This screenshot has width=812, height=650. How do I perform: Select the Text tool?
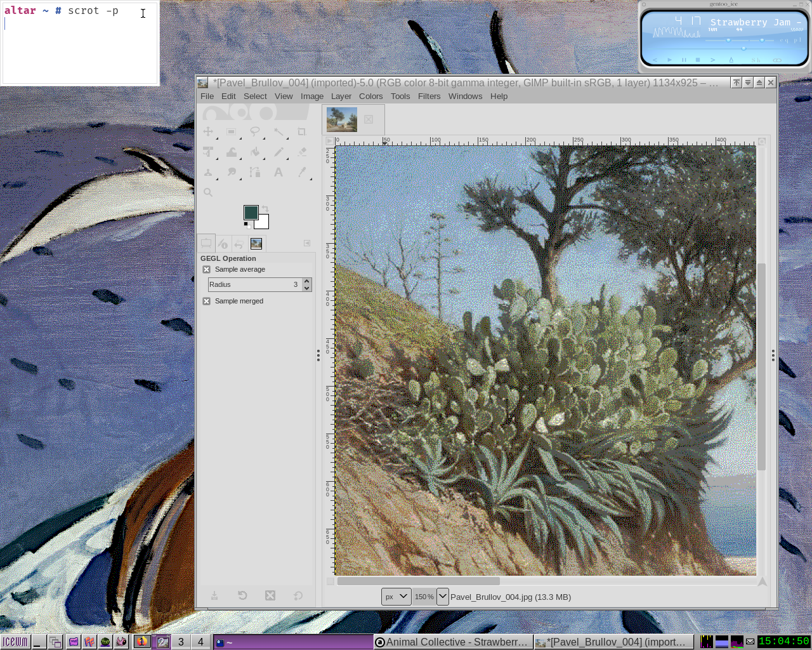278,173
